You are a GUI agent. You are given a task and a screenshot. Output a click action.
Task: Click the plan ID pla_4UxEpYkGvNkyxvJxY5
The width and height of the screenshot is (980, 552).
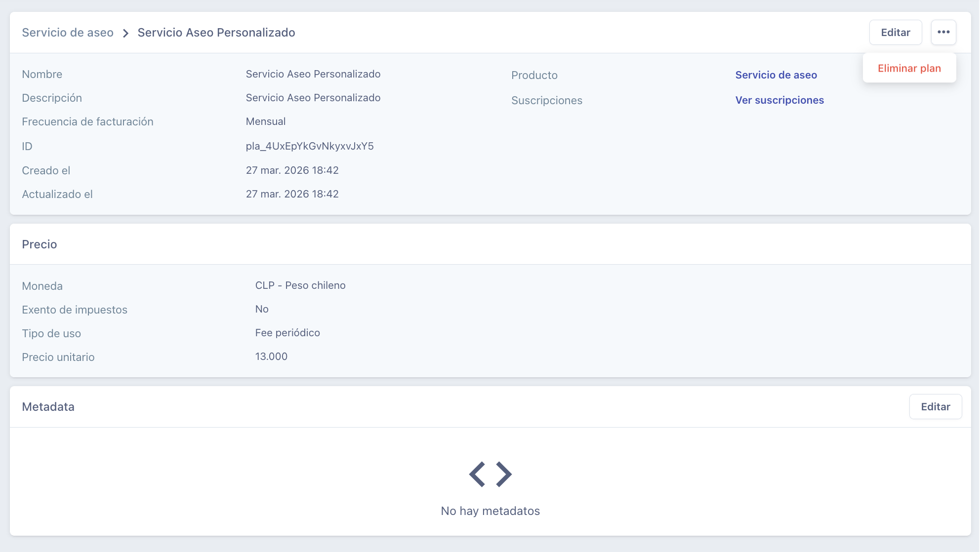pyautogui.click(x=310, y=146)
